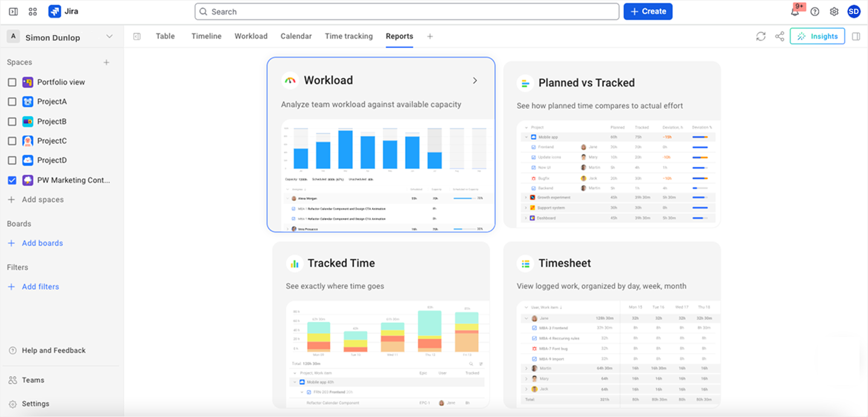
Task: Open Settings at the bottom of the sidebar
Action: point(28,404)
